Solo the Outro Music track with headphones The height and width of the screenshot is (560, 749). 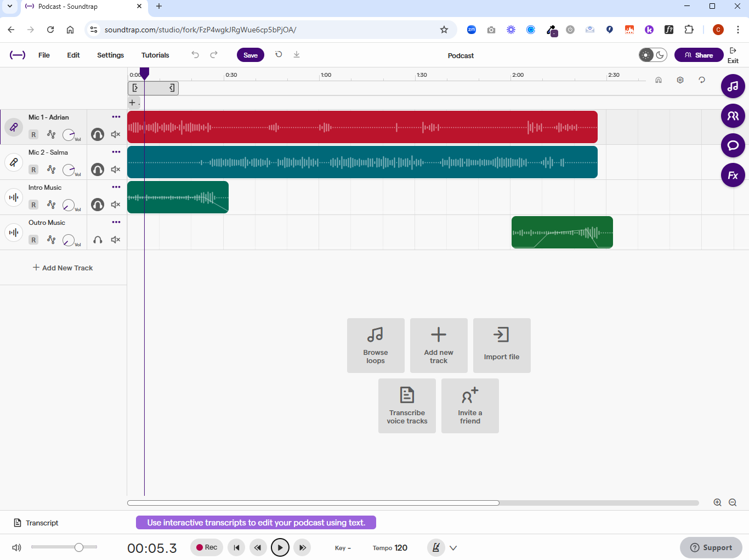click(x=98, y=240)
